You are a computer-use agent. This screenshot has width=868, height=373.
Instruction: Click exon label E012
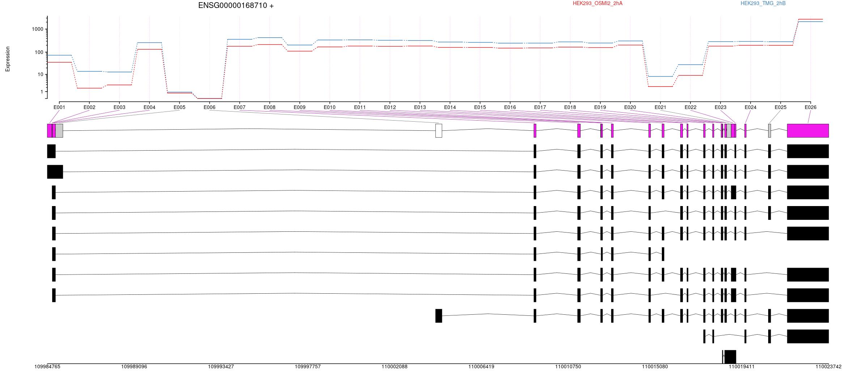tap(390, 107)
